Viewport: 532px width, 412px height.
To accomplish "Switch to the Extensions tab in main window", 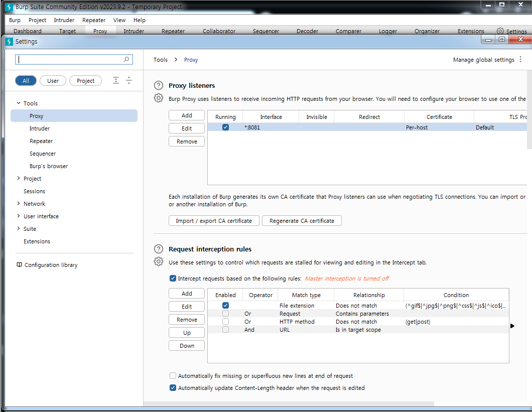I will click(471, 31).
